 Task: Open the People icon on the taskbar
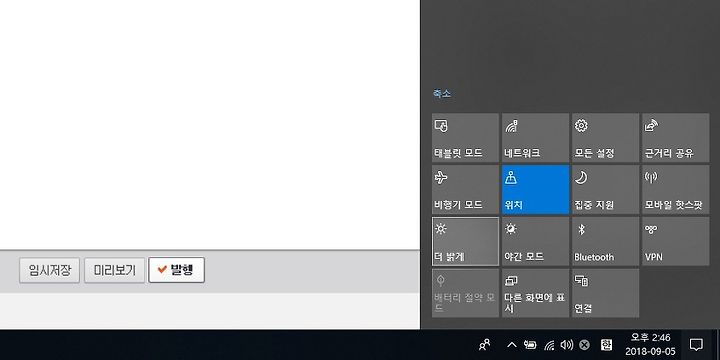point(484,344)
